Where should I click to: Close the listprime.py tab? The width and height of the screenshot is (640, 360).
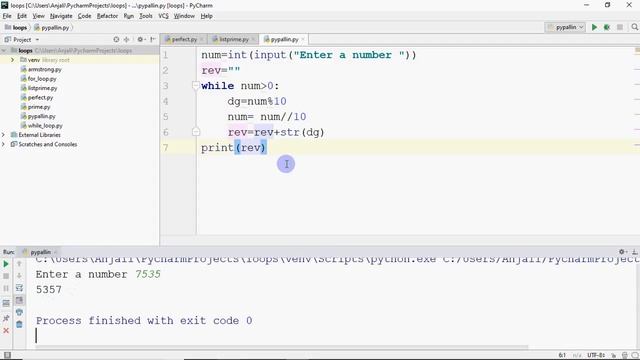(x=253, y=40)
